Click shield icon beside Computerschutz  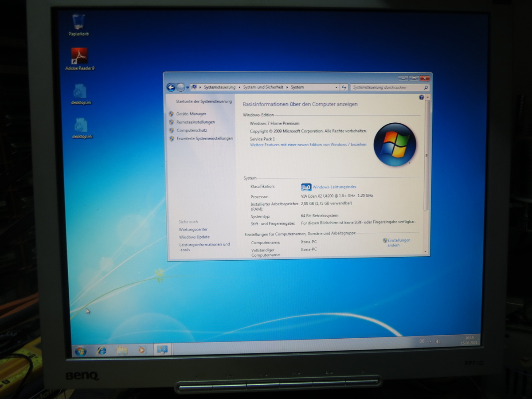[x=172, y=130]
